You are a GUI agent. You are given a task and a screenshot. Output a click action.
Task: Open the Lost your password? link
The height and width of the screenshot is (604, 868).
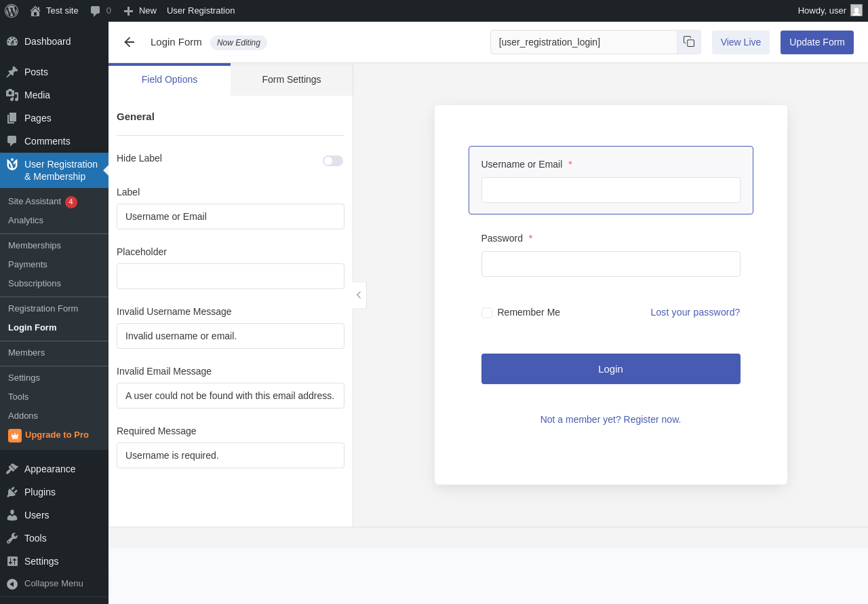[x=695, y=312]
